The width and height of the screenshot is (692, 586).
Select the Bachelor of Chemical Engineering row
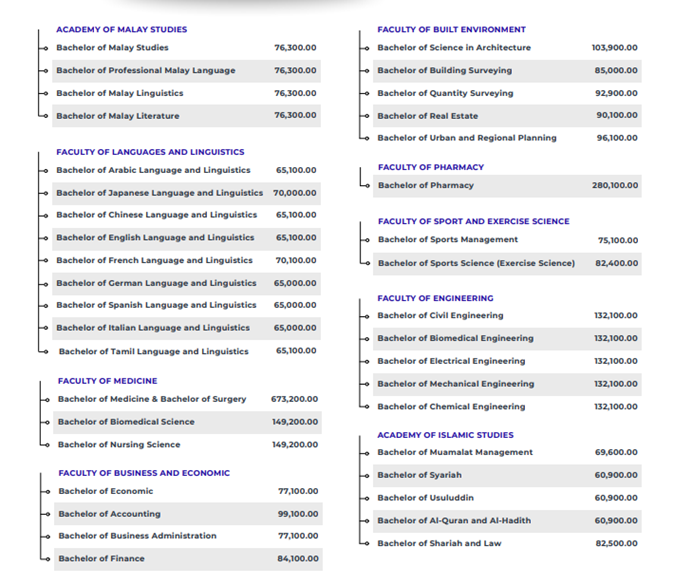pos(507,406)
